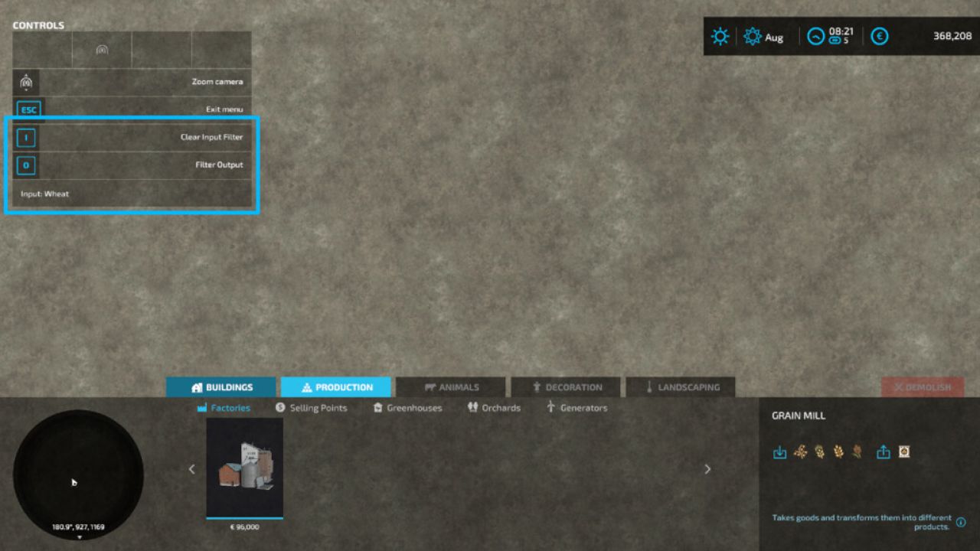Click the clock time speed icon
This screenshot has width=980, height=551.
pyautogui.click(x=817, y=36)
